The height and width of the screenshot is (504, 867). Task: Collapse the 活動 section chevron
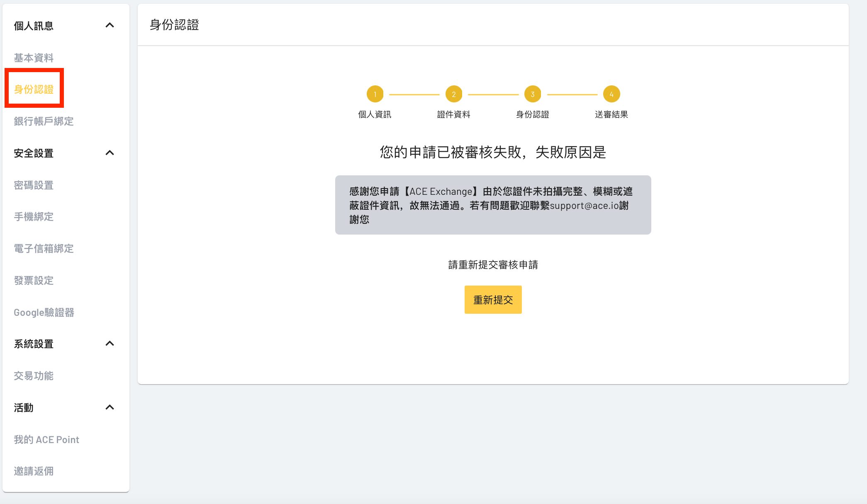(x=110, y=407)
